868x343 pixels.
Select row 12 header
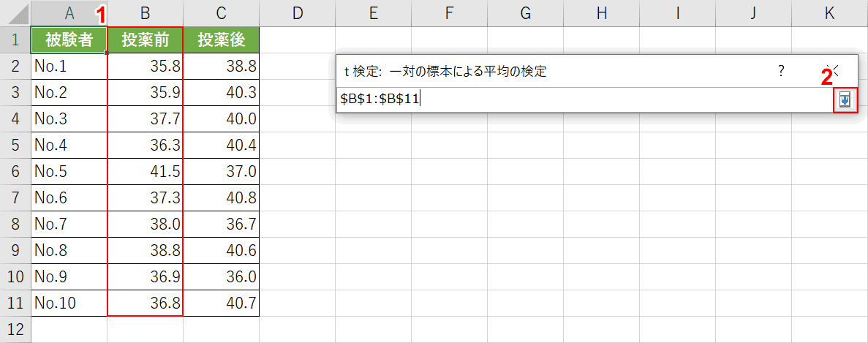(x=15, y=329)
